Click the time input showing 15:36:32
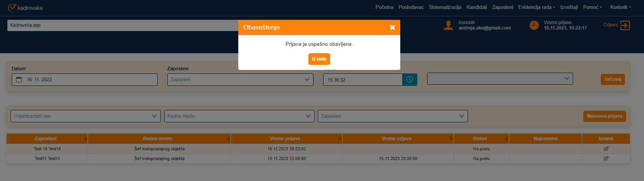The height and width of the screenshot is (181, 644). pos(362,80)
